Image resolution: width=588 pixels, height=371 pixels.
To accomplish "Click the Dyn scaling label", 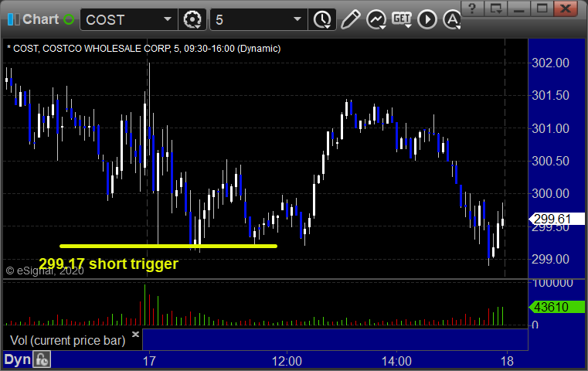I will 17,359.
